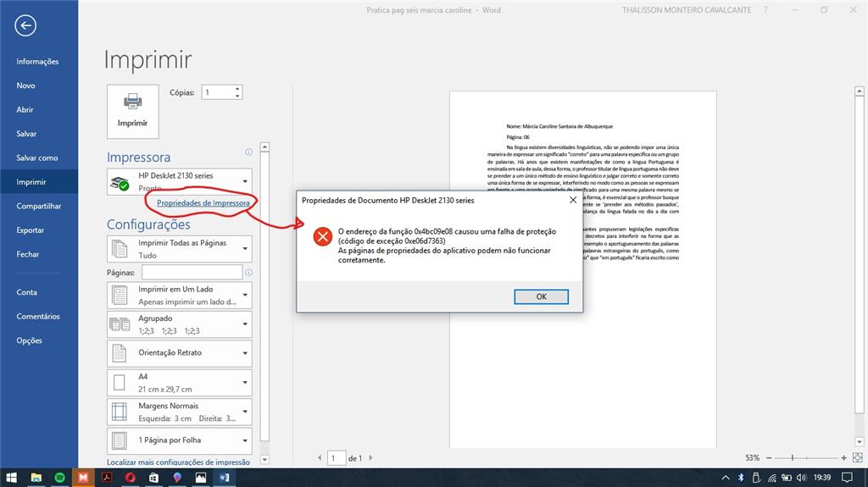Click the info icon next to Páginas field

tap(248, 272)
